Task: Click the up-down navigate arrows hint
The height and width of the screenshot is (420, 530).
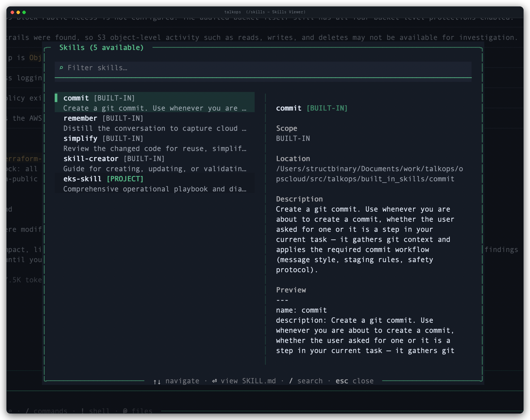Action: [x=157, y=382]
